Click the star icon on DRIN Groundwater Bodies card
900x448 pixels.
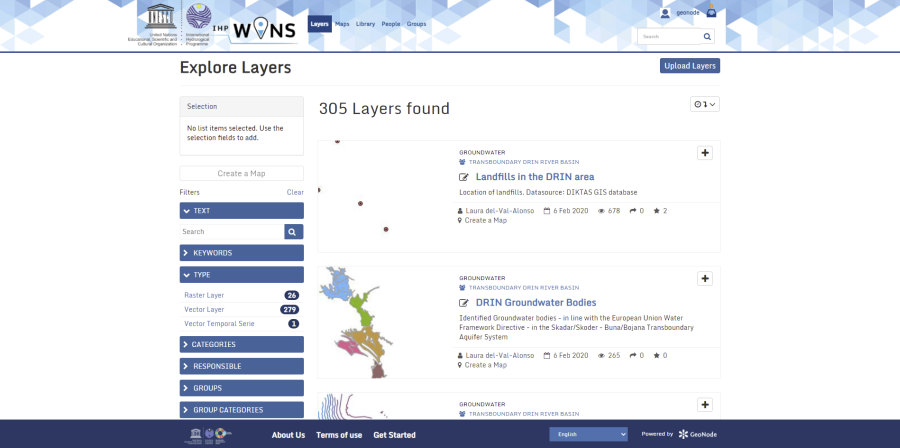point(657,356)
